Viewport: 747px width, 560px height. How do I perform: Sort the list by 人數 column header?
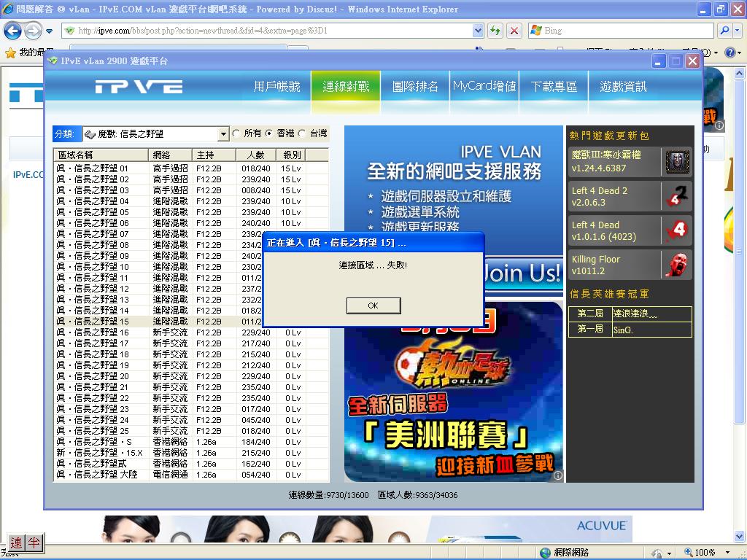click(255, 155)
